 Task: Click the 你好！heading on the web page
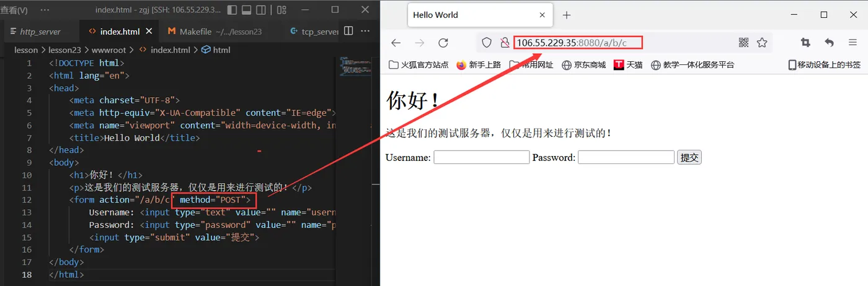(x=413, y=100)
